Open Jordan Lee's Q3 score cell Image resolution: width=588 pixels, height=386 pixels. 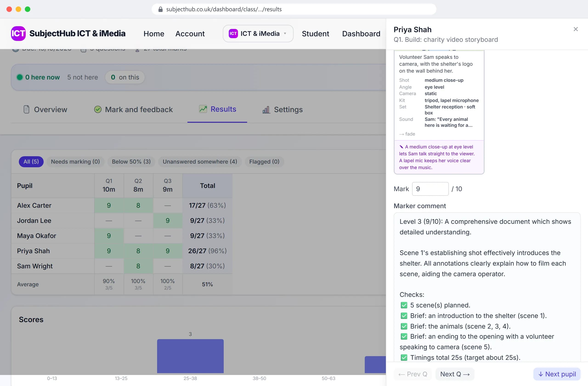click(x=167, y=220)
